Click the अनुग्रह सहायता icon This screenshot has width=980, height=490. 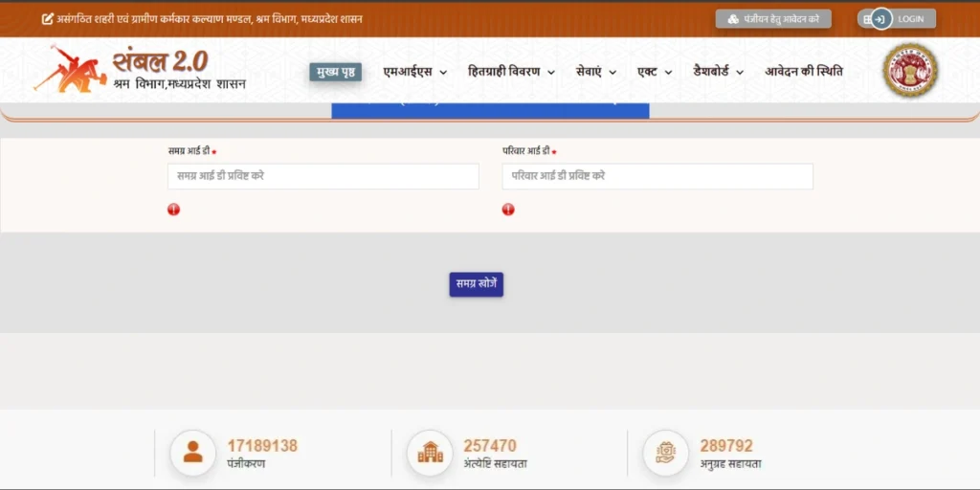coord(665,453)
